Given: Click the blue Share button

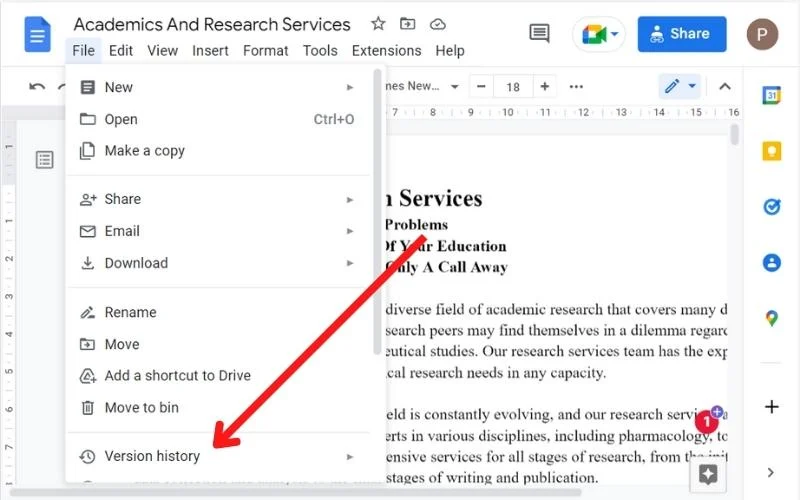Looking at the screenshot, I should [681, 34].
